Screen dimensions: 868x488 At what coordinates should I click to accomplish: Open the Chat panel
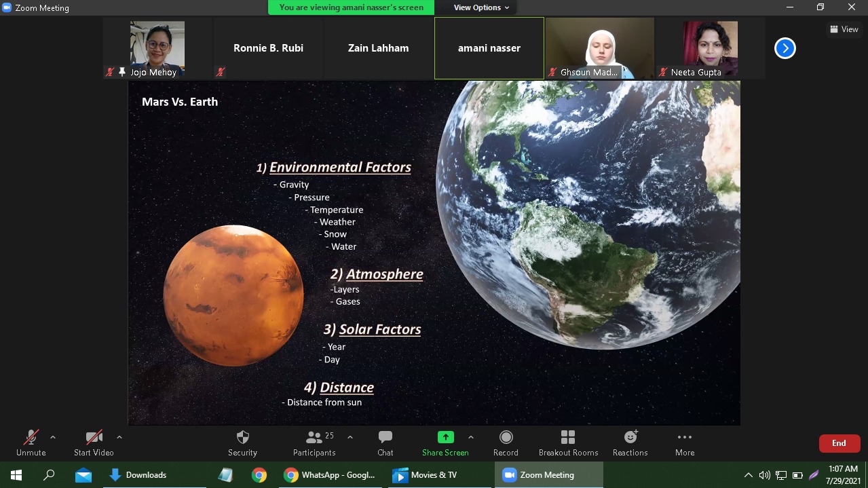coord(385,443)
